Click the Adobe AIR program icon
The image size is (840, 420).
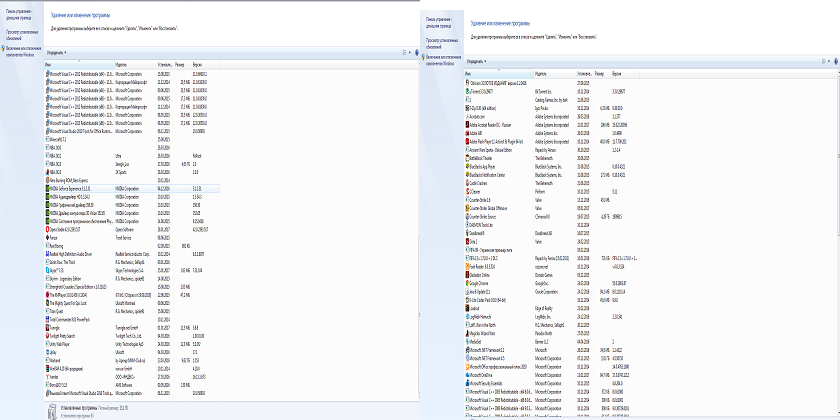coord(468,133)
